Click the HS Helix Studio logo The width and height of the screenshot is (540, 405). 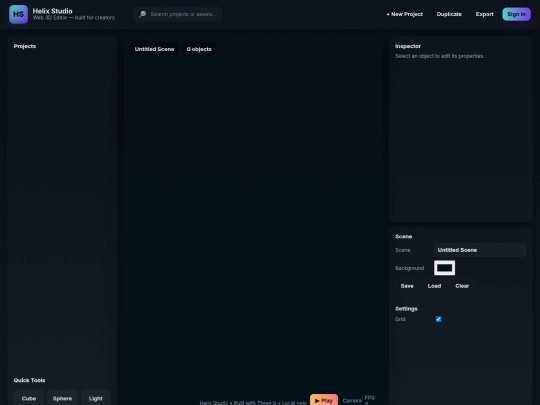(18, 14)
